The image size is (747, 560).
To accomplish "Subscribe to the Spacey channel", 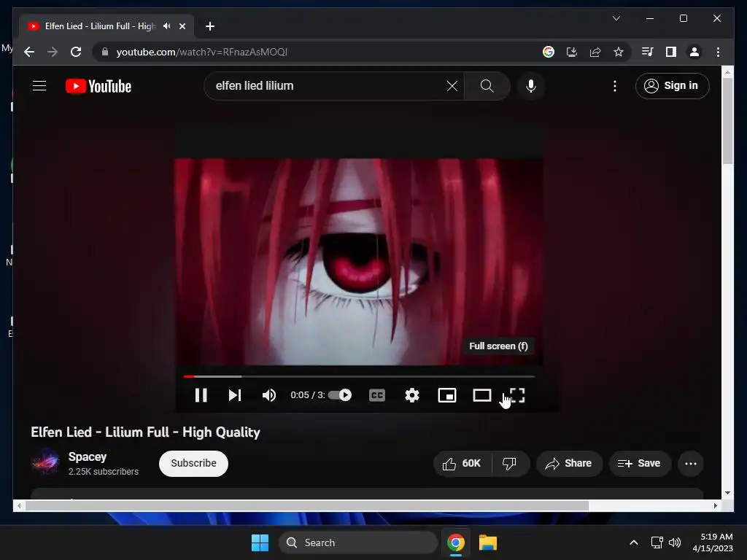I will click(x=193, y=463).
